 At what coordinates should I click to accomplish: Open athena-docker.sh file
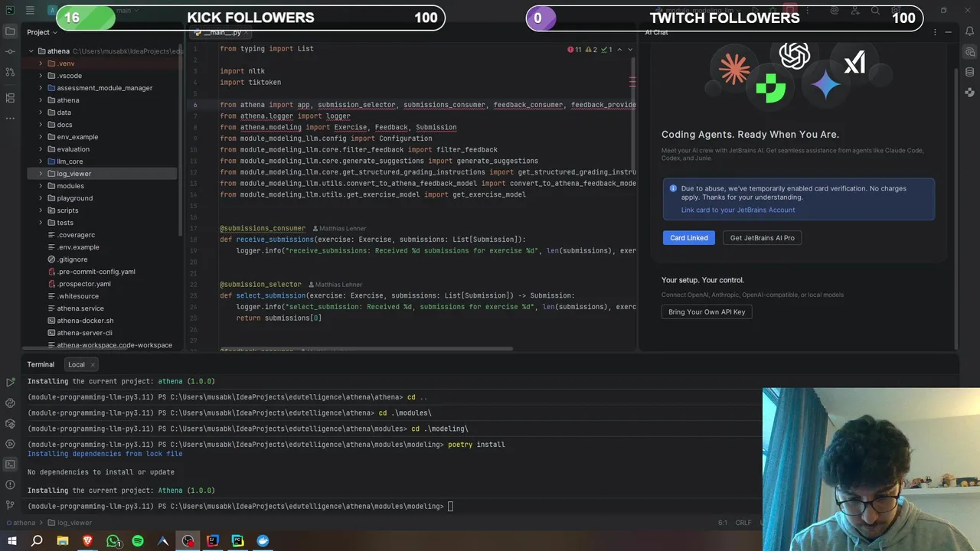pyautogui.click(x=85, y=321)
